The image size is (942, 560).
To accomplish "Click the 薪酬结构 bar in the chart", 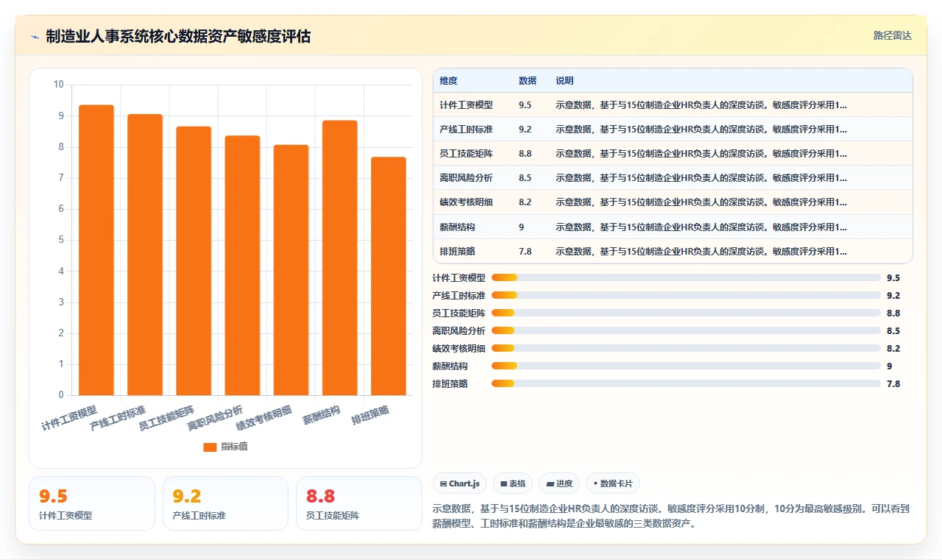I will [x=340, y=258].
